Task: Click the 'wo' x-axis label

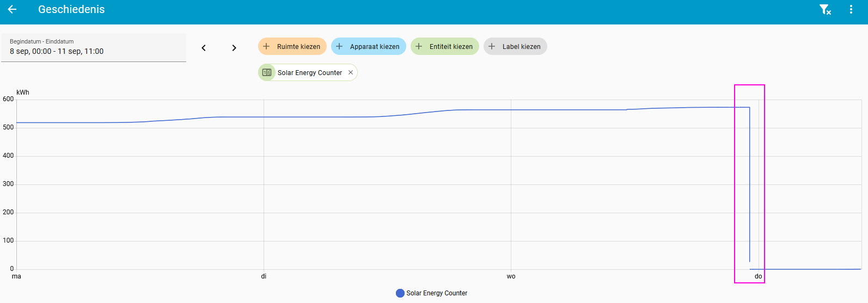Action: tap(511, 276)
